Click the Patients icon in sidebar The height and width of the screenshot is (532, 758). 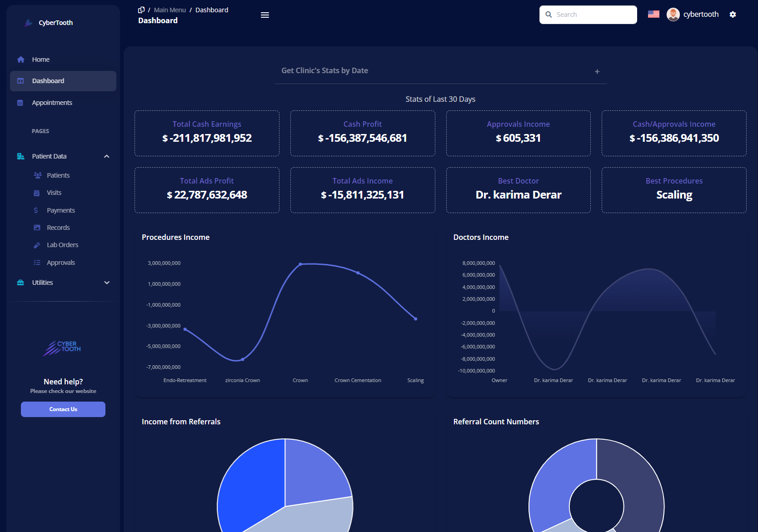37,175
